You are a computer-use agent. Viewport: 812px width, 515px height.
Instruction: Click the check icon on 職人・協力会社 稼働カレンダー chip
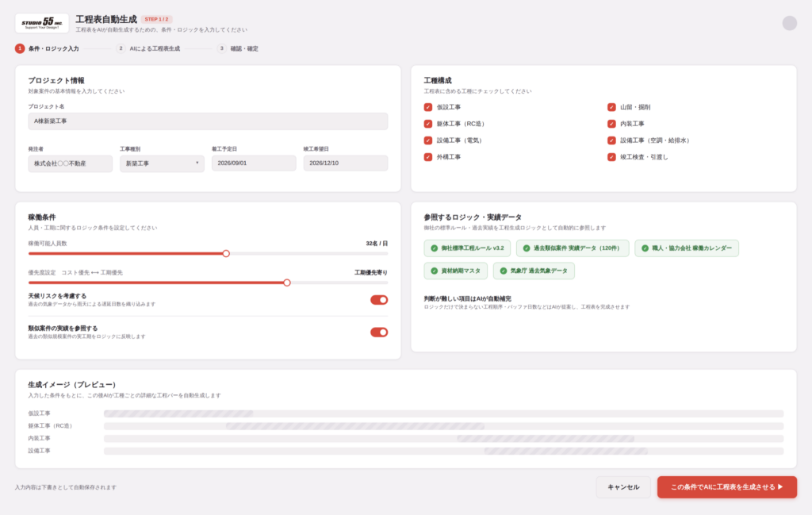pos(645,248)
